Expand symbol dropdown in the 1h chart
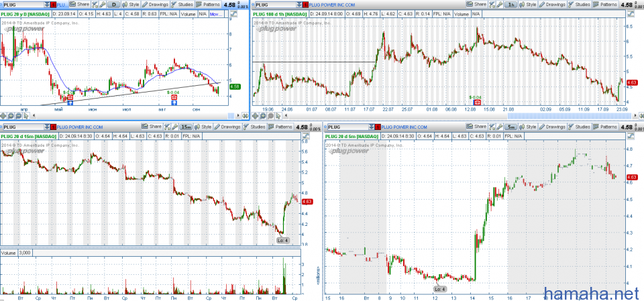The width and height of the screenshot is (644, 301). click(298, 5)
